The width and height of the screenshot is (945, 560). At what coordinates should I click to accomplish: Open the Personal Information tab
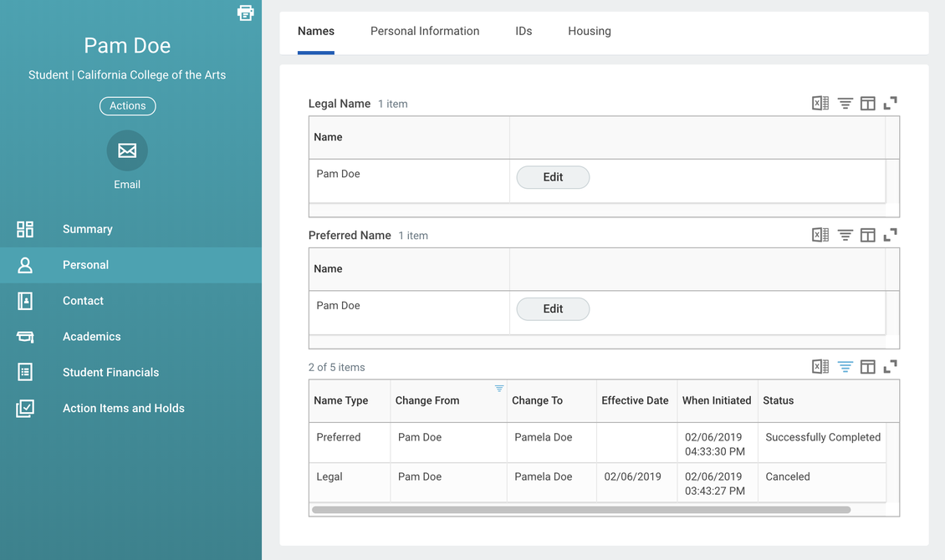425,31
